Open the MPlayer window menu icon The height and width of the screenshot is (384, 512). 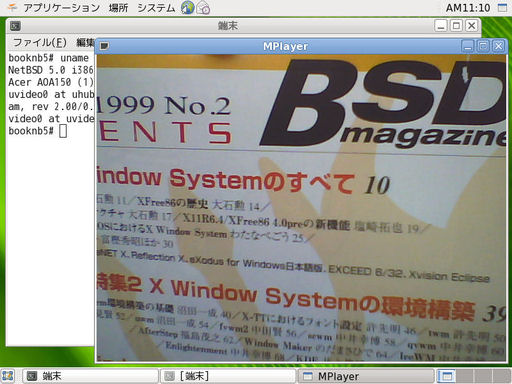pyautogui.click(x=104, y=46)
